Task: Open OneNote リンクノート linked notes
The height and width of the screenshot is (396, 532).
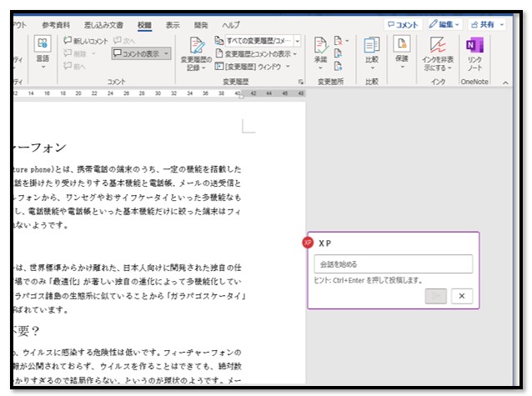Action: point(474,53)
